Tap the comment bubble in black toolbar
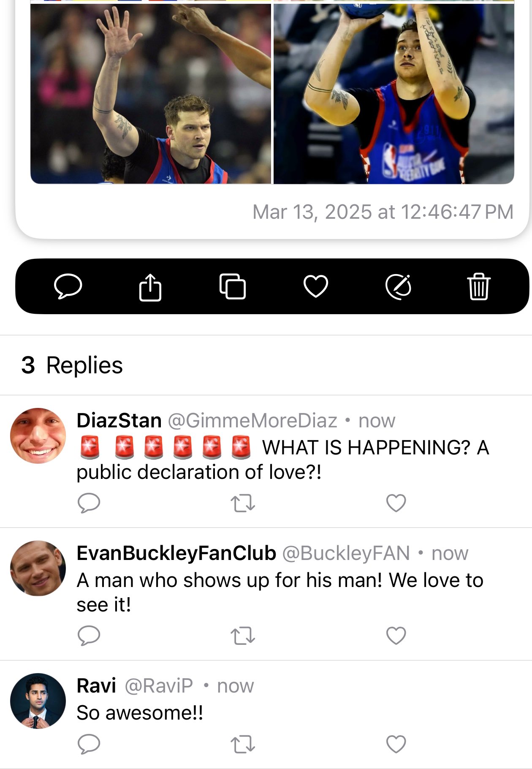532x769 pixels. tap(68, 286)
